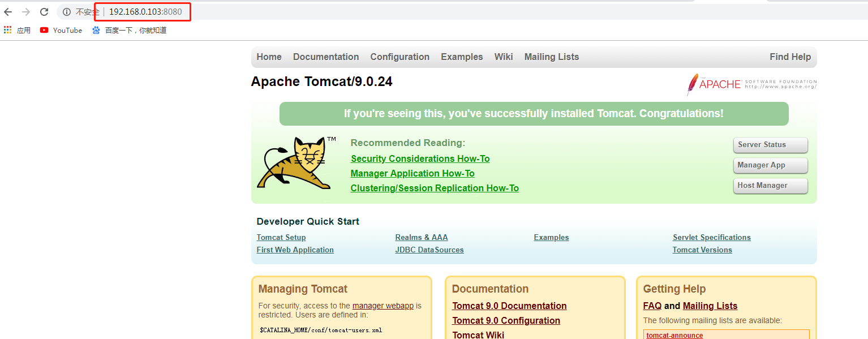Open the Tomcat Setup link
868x339 pixels.
pos(281,237)
